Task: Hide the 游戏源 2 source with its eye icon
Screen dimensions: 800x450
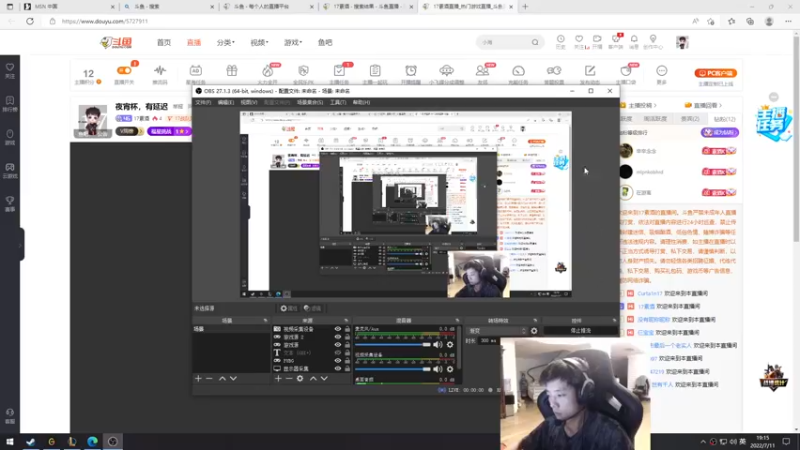Action: 338,337
